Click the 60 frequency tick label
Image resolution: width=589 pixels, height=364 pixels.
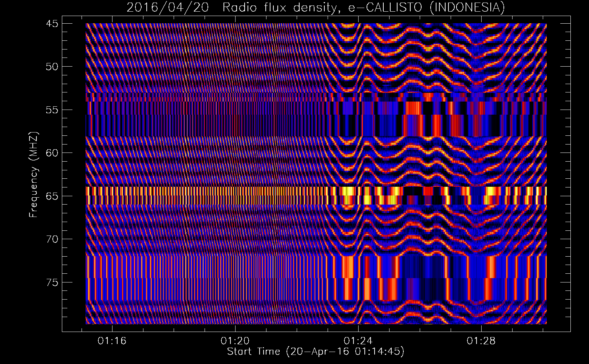[x=52, y=153]
